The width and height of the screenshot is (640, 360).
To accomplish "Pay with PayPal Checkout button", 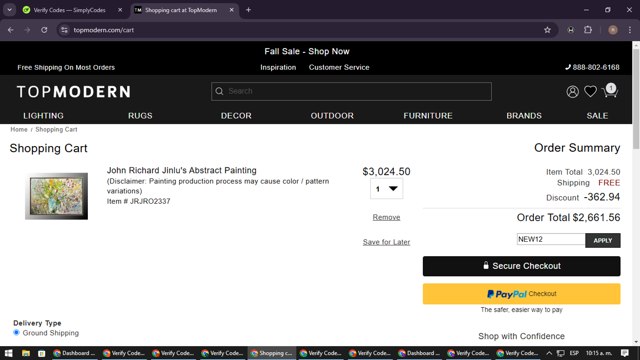I will pyautogui.click(x=521, y=294).
